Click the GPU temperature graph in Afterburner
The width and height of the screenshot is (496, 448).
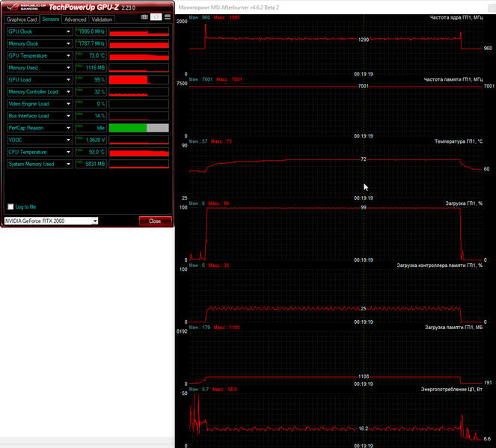point(336,171)
